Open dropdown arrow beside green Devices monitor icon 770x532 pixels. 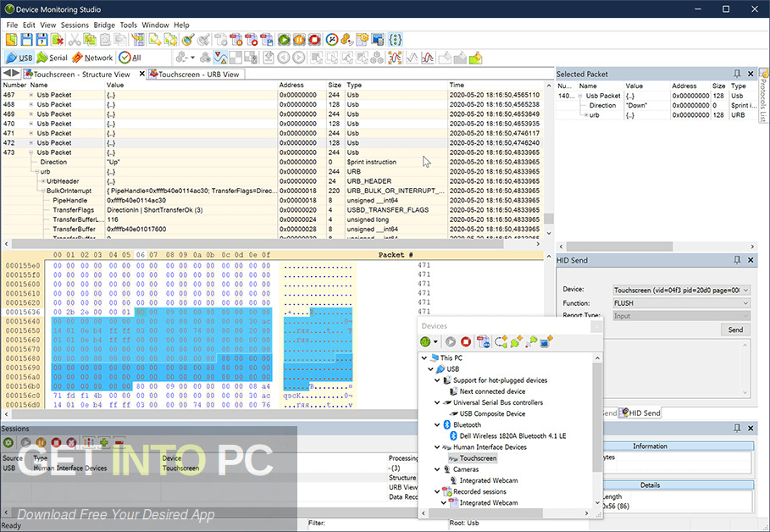tap(435, 342)
